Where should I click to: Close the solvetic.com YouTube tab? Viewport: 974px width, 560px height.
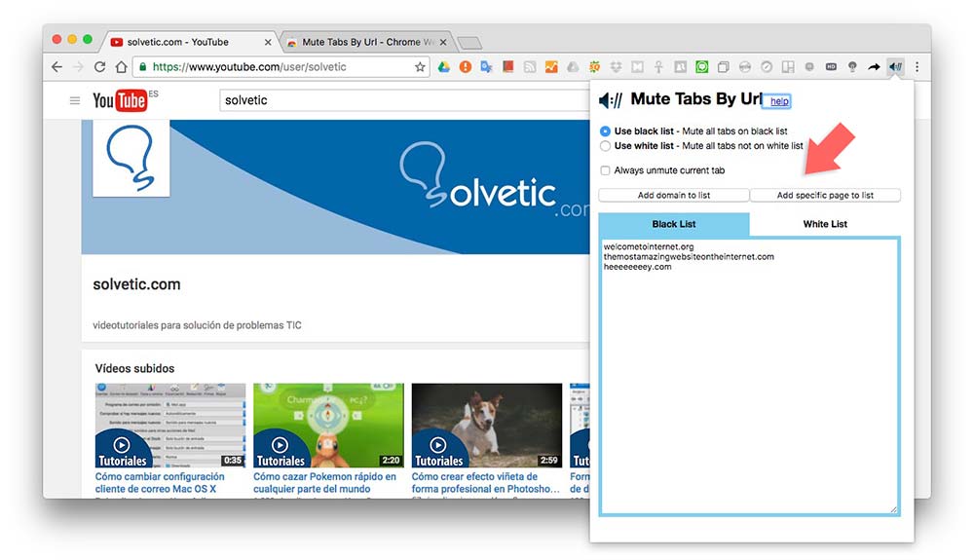tap(268, 42)
